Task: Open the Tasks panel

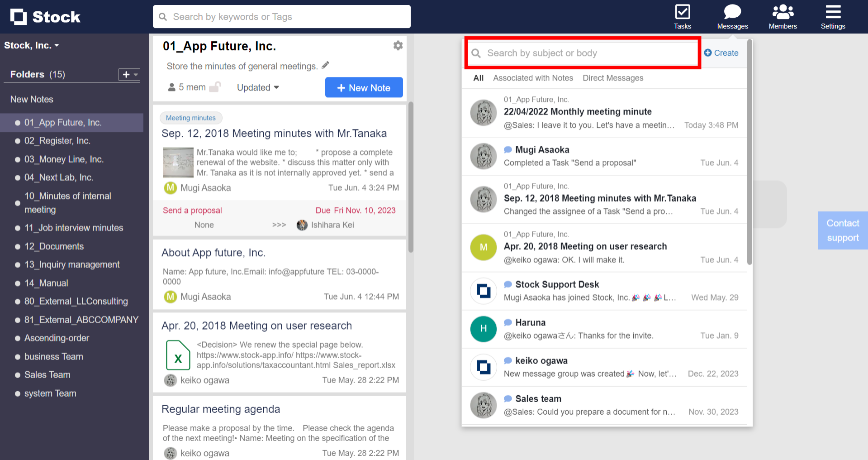Action: coord(682,16)
